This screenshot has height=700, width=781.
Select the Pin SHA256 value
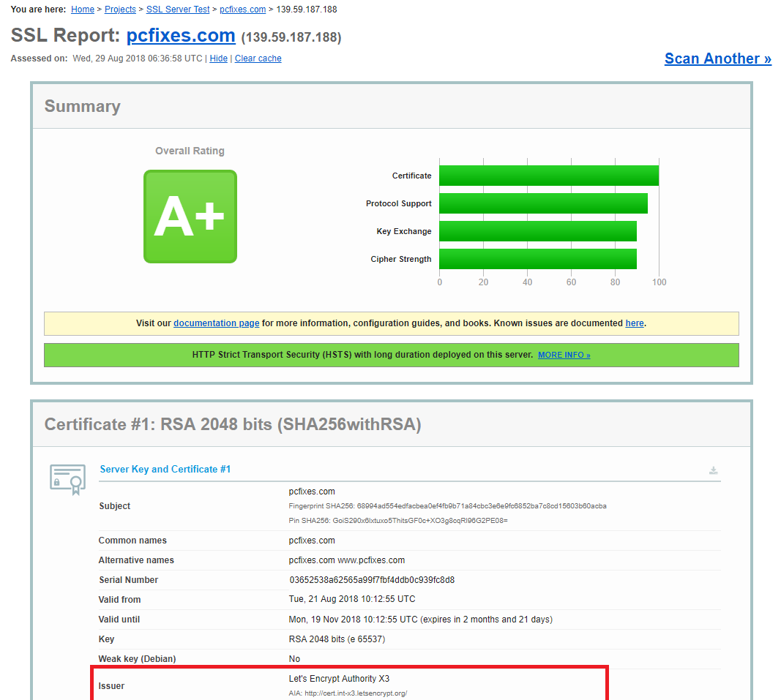point(420,521)
